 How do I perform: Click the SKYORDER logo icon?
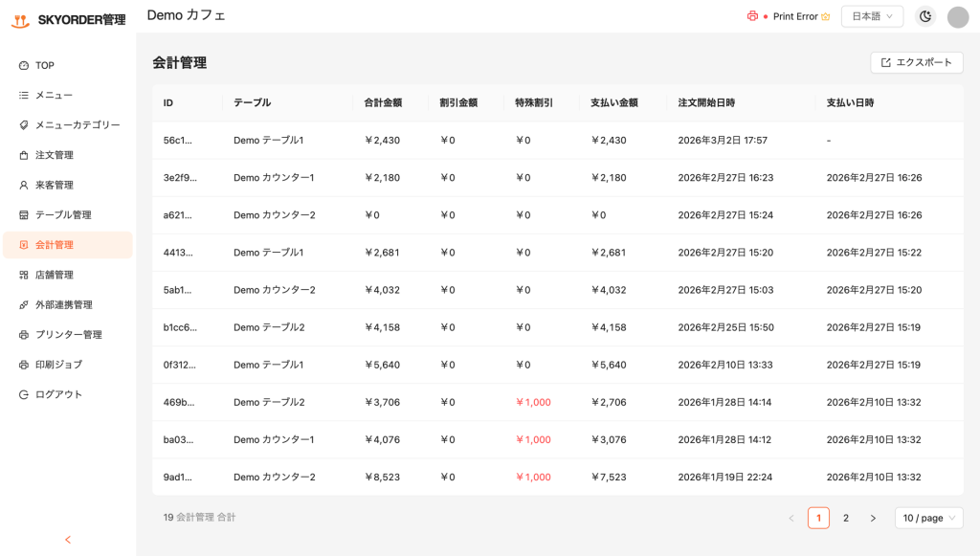21,21
